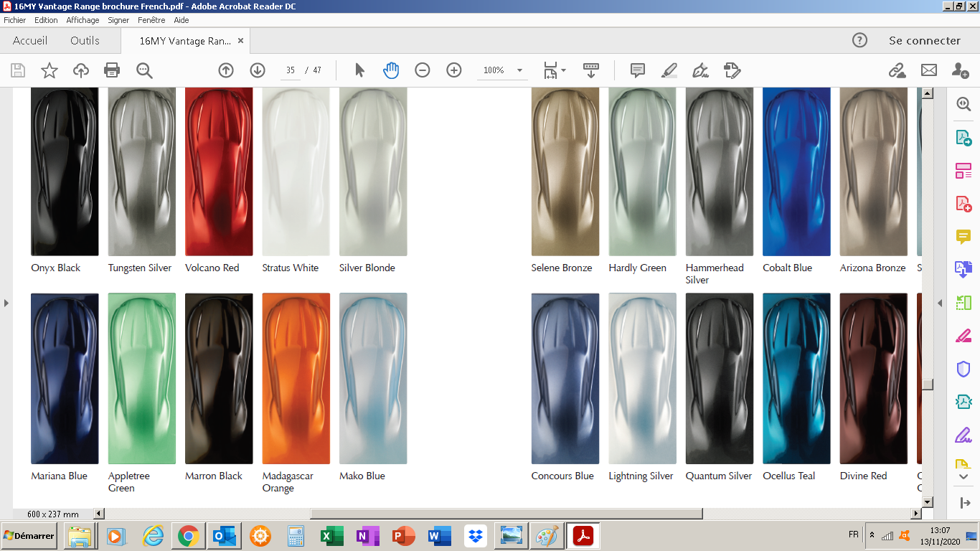Screen dimensions: 980x551
Task: Collapse the right tools pane arrow
Action: pyautogui.click(x=940, y=303)
